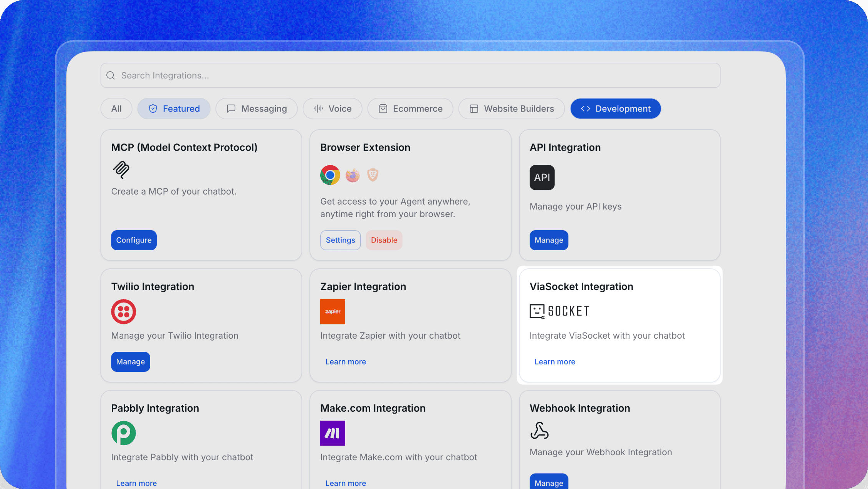Click Configure on MCP card
The image size is (868, 489).
(x=134, y=240)
